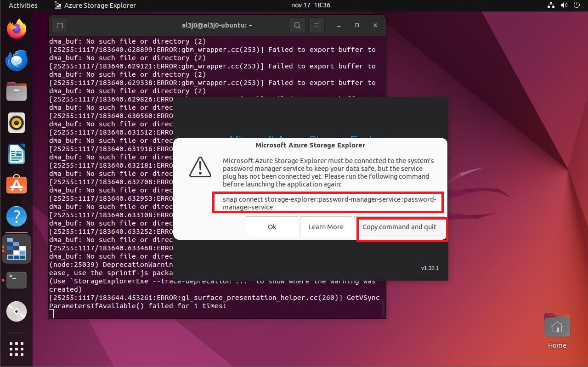
Task: Click the al3j0@al3j0-ubuntu terminal title
Action: point(218,25)
